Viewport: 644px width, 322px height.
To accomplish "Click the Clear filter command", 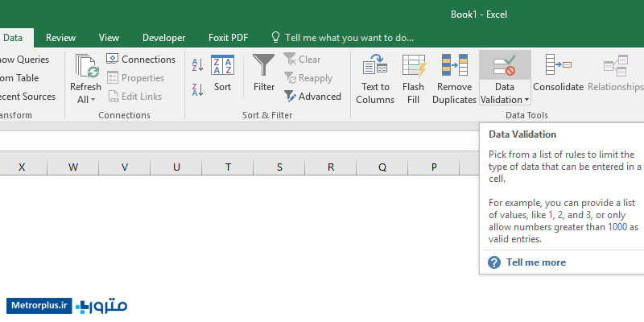I will tap(302, 59).
